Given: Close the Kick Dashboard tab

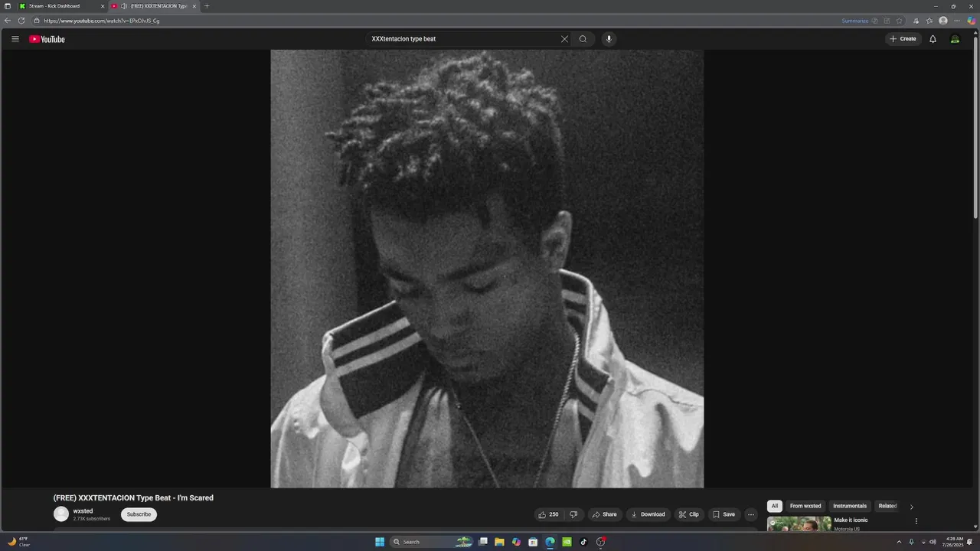Looking at the screenshot, I should tap(103, 6).
